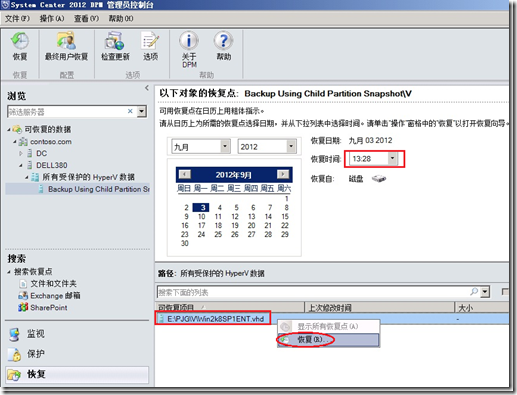Sort by 可恢复项目 column header
Viewport: 517px width, 395px height.
(230, 307)
